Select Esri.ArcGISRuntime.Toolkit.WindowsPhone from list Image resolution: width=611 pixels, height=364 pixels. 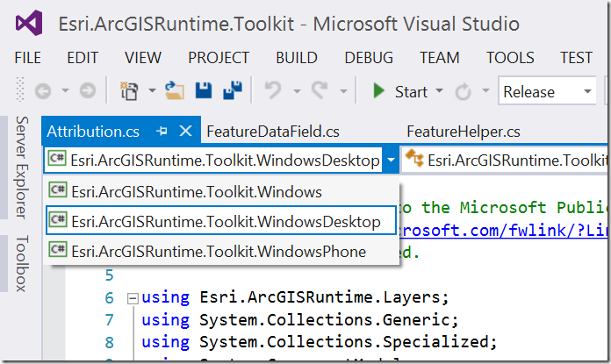click(219, 251)
